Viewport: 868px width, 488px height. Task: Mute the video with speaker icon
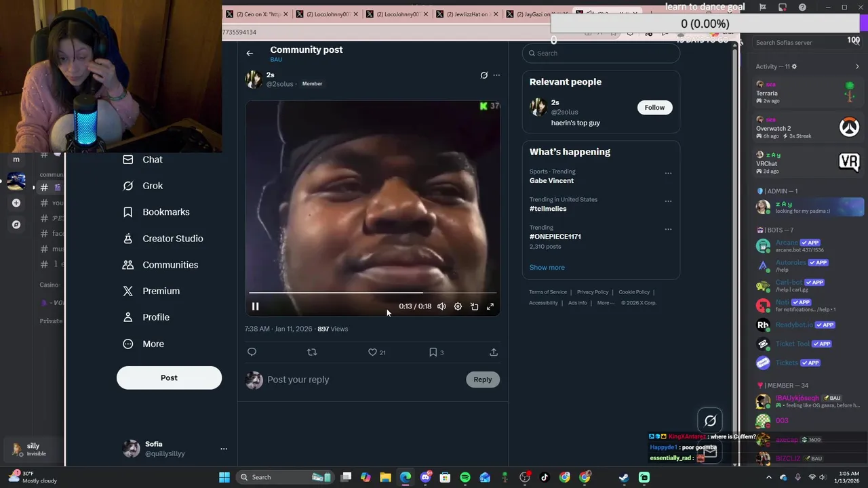pyautogui.click(x=441, y=306)
